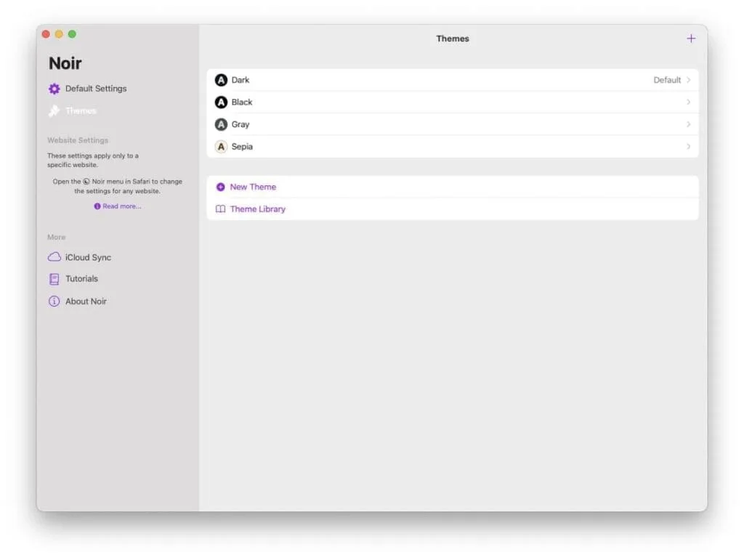
Task: Click the plus button to add a theme
Action: pyautogui.click(x=691, y=38)
